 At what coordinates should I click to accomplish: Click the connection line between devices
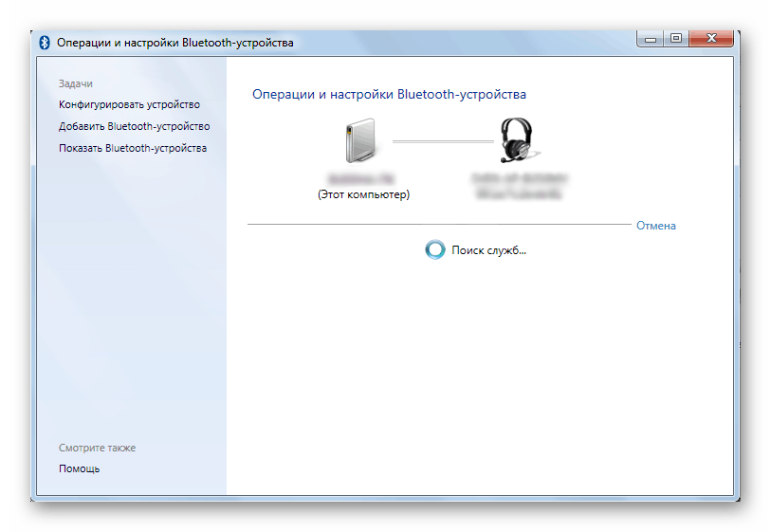point(443,141)
